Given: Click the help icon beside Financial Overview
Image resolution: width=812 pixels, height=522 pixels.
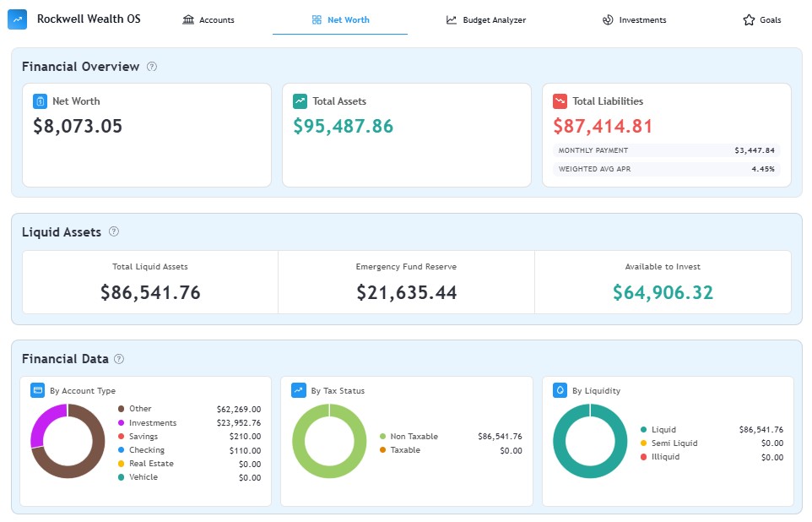Looking at the screenshot, I should click(x=152, y=67).
